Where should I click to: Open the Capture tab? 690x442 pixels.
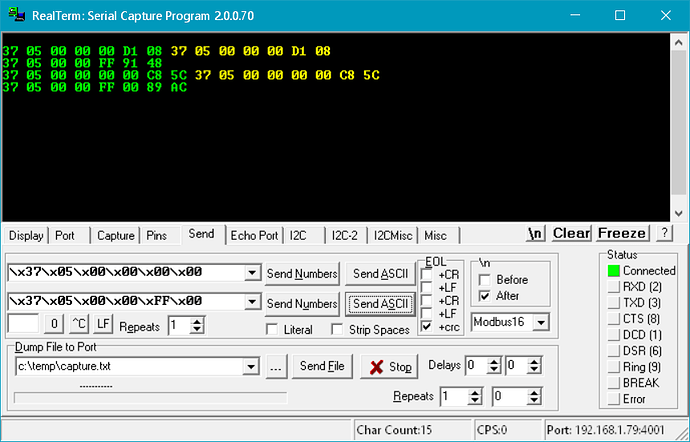(116, 236)
